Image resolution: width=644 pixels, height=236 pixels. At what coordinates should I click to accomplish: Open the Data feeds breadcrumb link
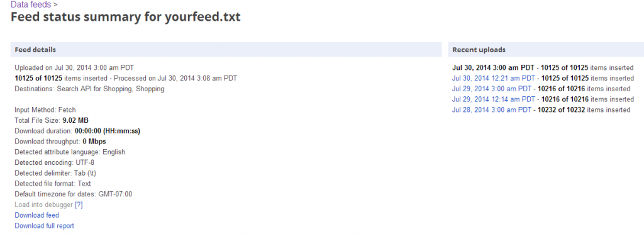[31, 4]
